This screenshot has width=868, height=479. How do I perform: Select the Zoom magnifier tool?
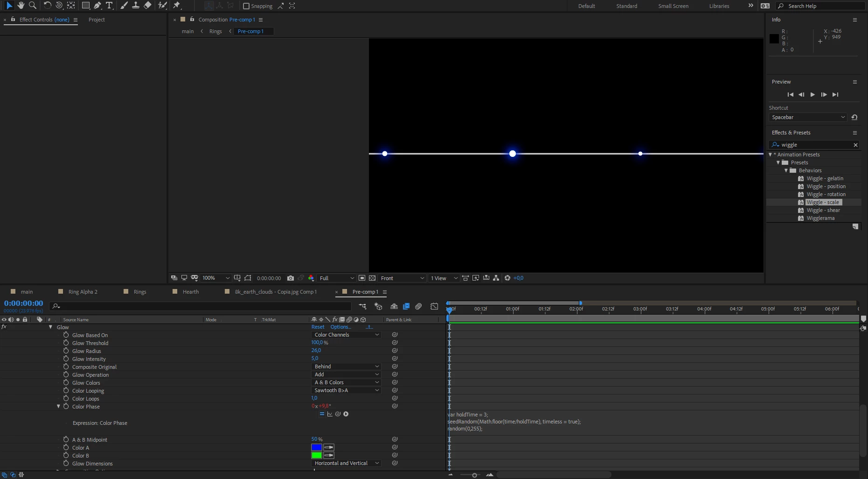[x=32, y=6]
